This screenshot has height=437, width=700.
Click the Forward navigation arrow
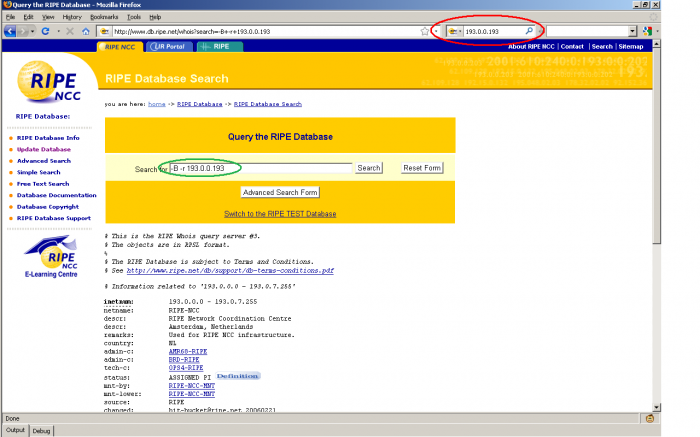pyautogui.click(x=23, y=31)
